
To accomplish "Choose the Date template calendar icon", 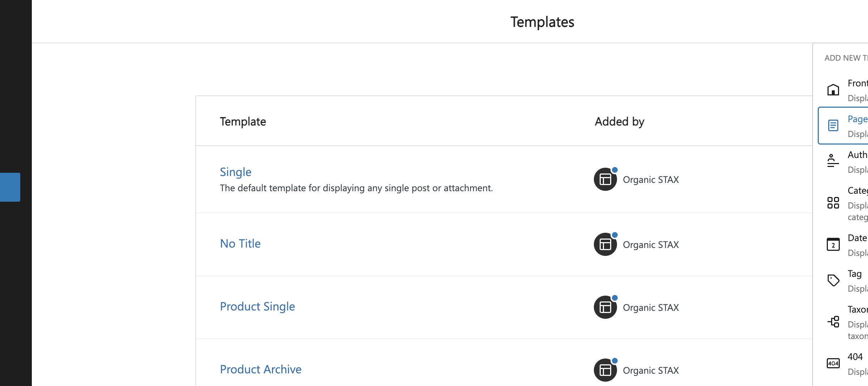I will click(x=833, y=244).
